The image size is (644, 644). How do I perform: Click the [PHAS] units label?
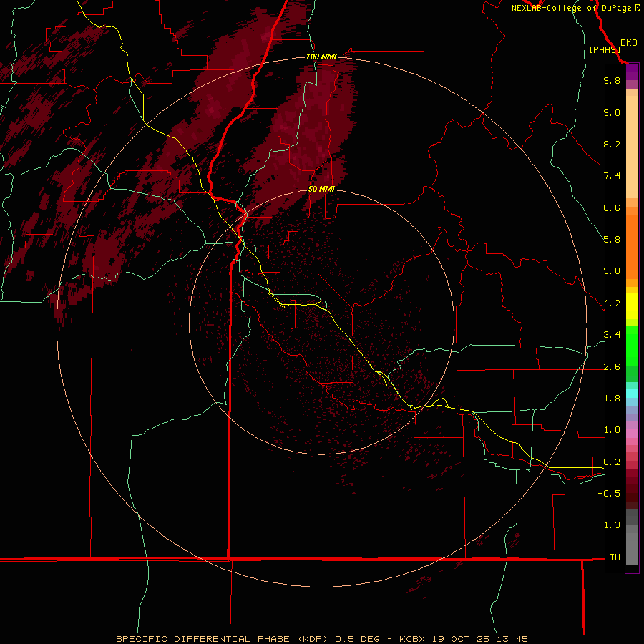click(x=605, y=50)
